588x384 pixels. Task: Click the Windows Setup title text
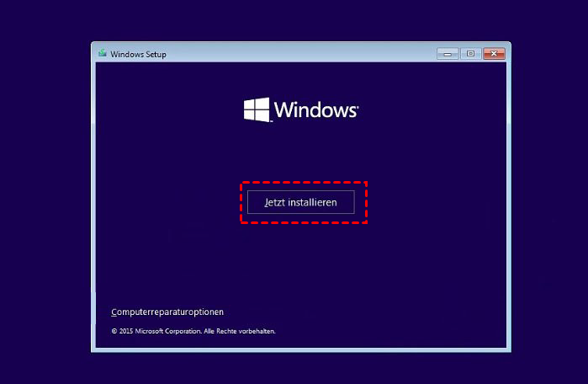(138, 55)
